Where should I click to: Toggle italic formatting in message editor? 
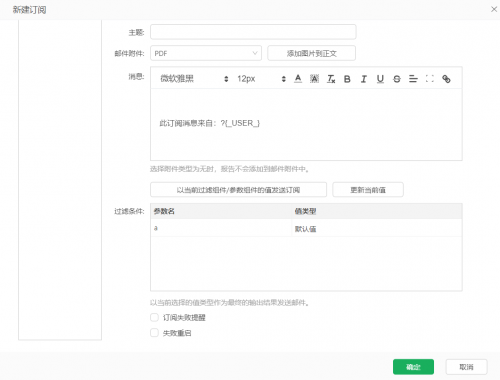(364, 79)
